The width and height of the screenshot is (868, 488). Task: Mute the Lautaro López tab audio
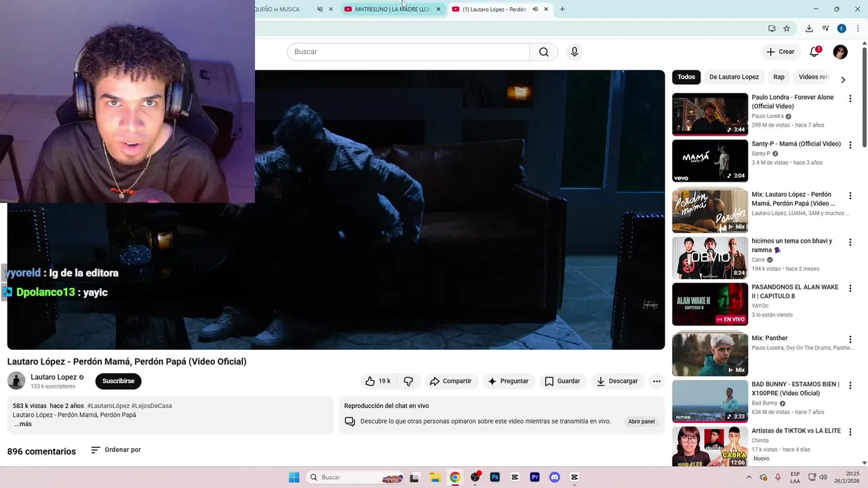coord(535,9)
